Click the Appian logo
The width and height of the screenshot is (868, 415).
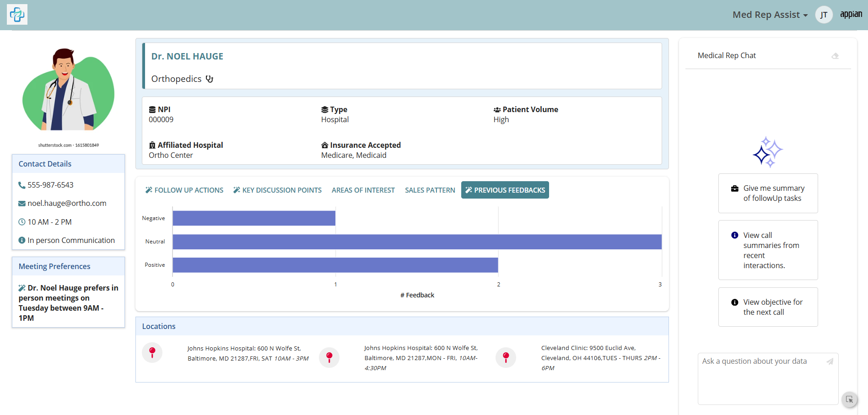click(x=851, y=14)
